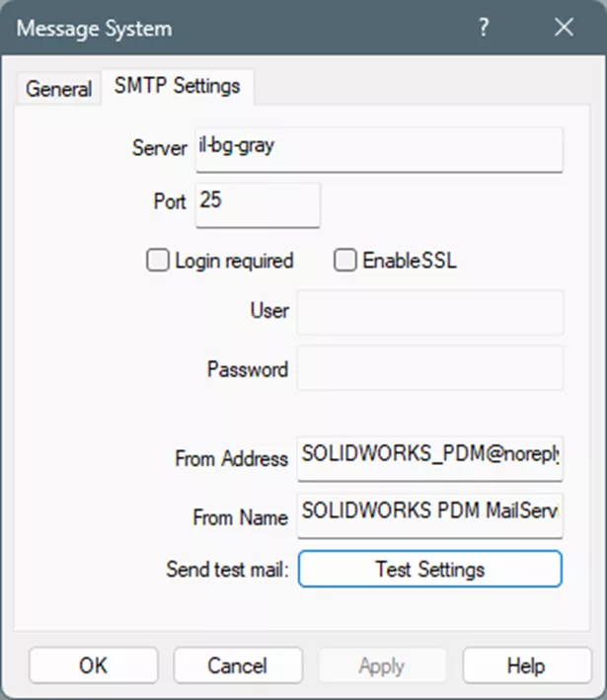Click the Send test mail label
The image size is (607, 700).
tap(228, 570)
